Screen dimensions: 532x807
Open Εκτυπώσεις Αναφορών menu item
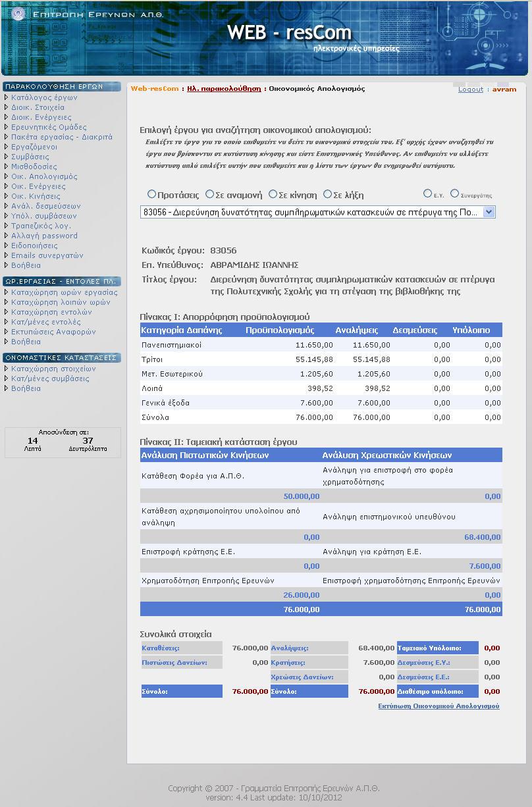(x=53, y=332)
